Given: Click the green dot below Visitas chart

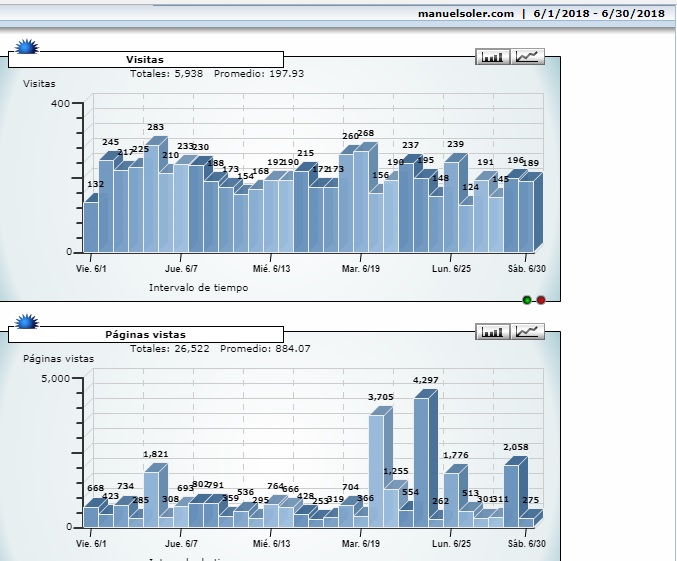Looking at the screenshot, I should (527, 299).
